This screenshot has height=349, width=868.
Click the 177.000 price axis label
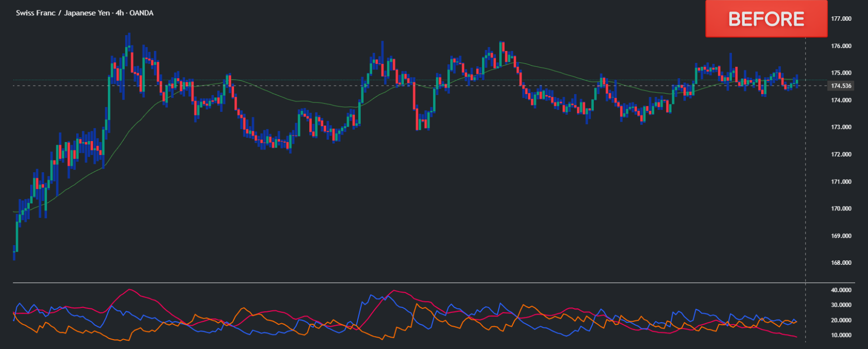[x=841, y=19]
